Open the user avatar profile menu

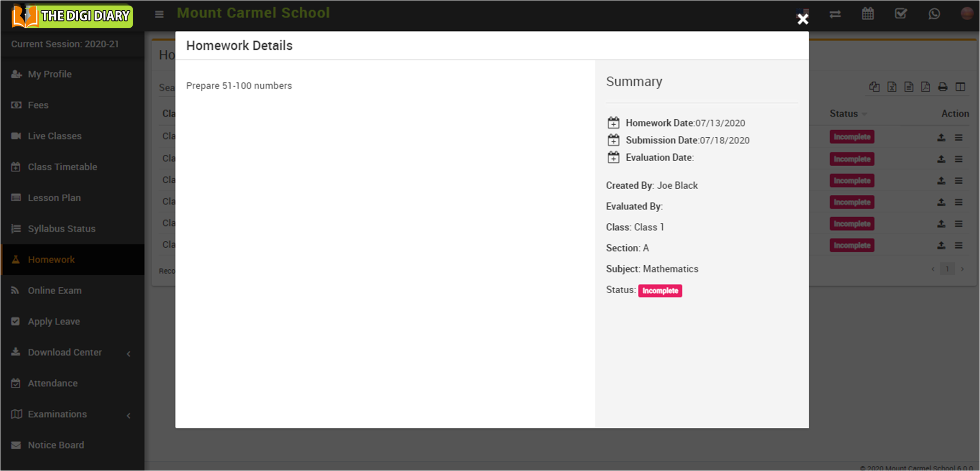pos(967,14)
